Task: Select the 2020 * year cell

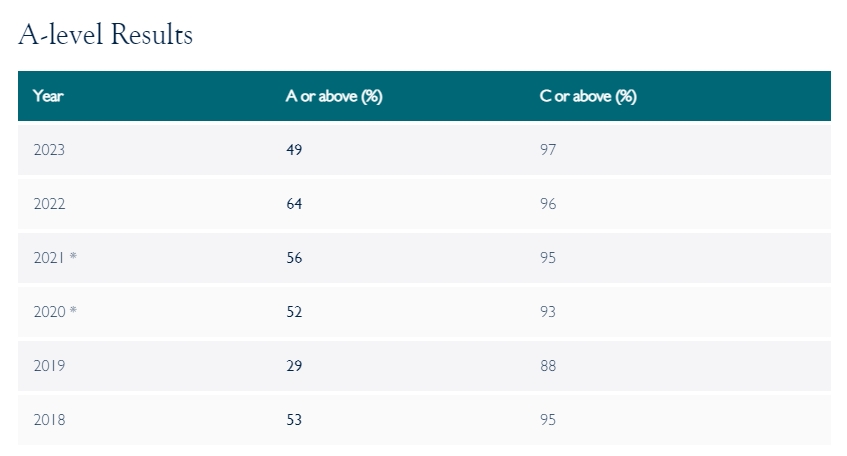Action: (55, 312)
